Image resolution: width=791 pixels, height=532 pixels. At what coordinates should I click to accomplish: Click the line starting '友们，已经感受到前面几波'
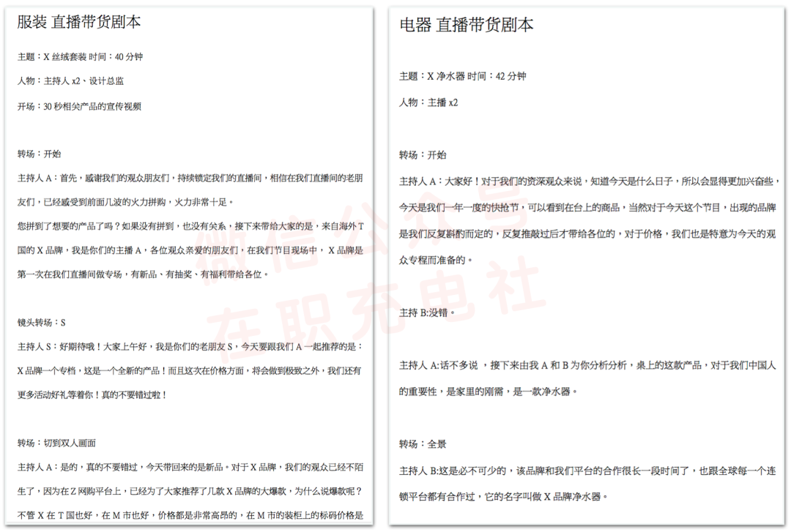[126, 202]
